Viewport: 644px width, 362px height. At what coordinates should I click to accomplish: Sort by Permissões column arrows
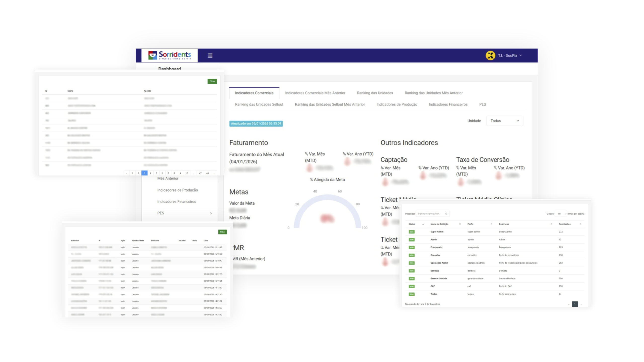[x=580, y=224]
